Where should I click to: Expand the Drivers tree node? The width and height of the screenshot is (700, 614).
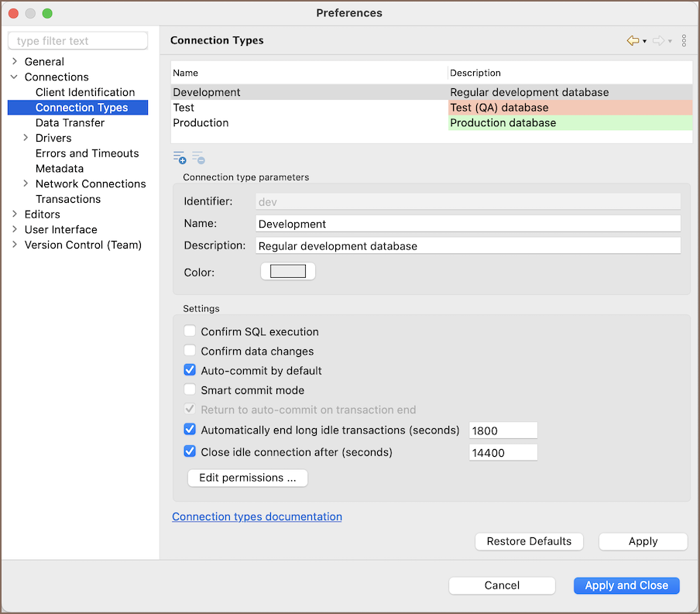(x=26, y=138)
